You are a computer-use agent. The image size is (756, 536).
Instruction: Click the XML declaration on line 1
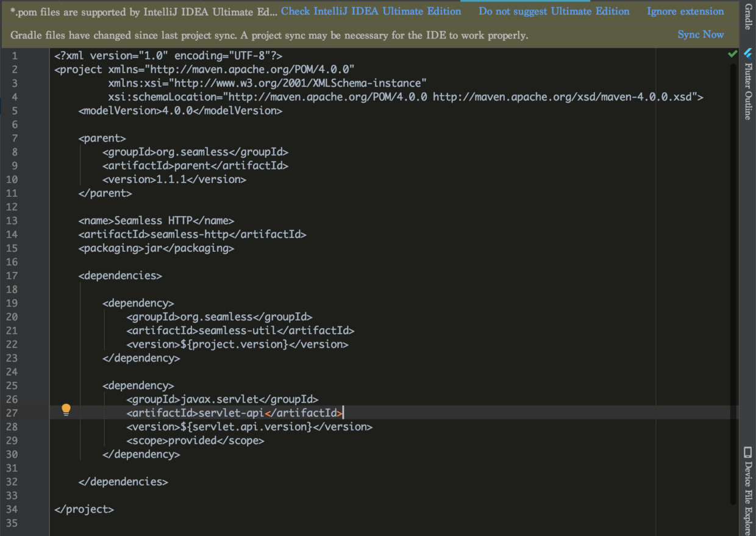click(x=168, y=55)
